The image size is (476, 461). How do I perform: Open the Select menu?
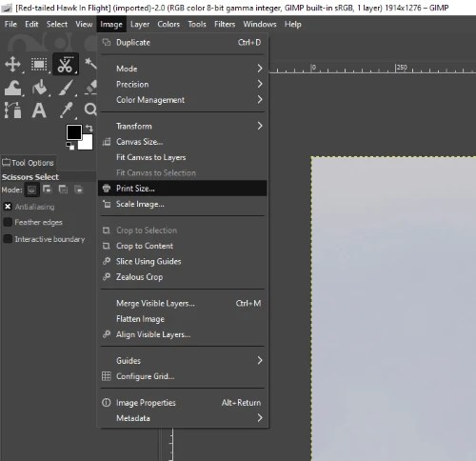click(x=57, y=24)
